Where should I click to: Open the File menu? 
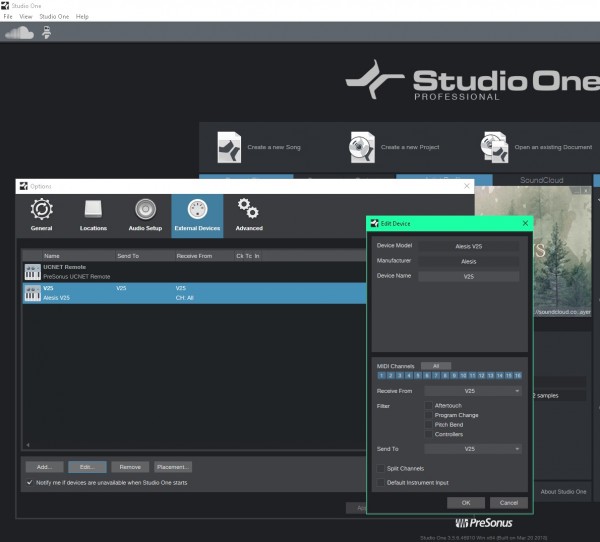[8, 16]
